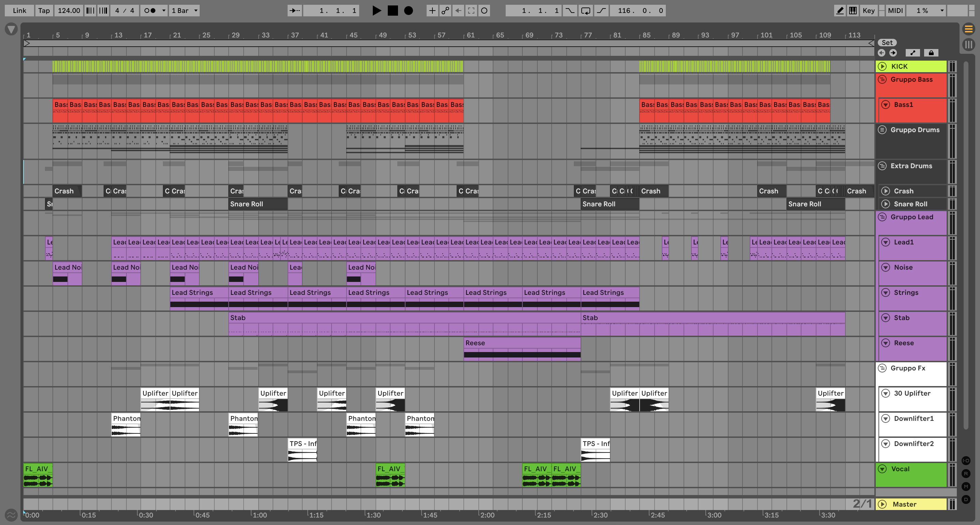
Task: Enable the Arrangement Loop switch
Action: pyautogui.click(x=586, y=11)
